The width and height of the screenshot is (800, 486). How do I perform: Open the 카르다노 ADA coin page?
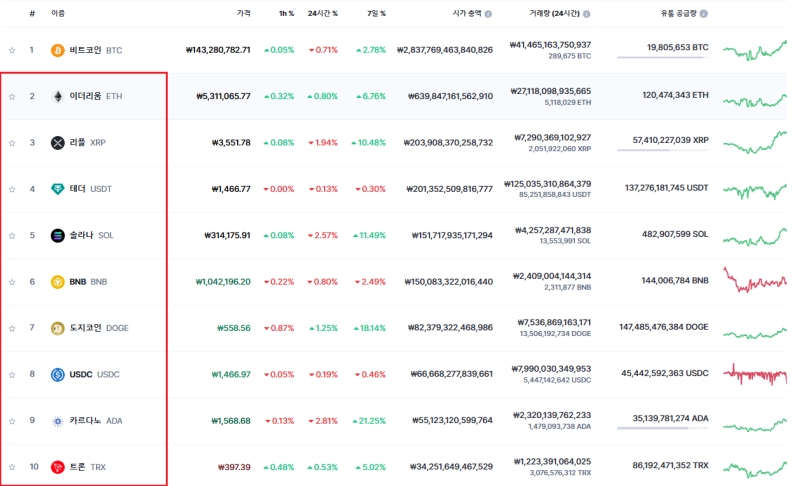[x=95, y=421]
